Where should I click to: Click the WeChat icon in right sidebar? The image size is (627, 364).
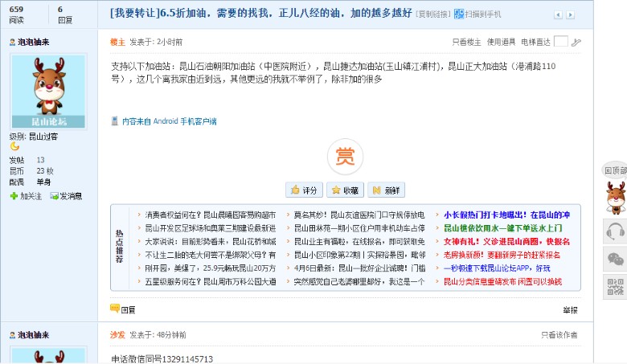(615, 260)
